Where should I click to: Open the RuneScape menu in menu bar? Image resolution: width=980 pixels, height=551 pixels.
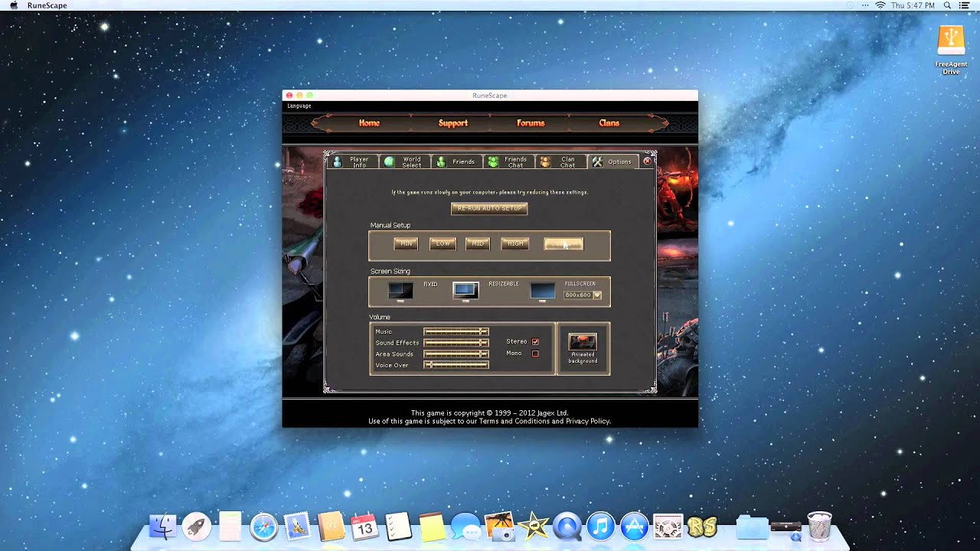47,5
